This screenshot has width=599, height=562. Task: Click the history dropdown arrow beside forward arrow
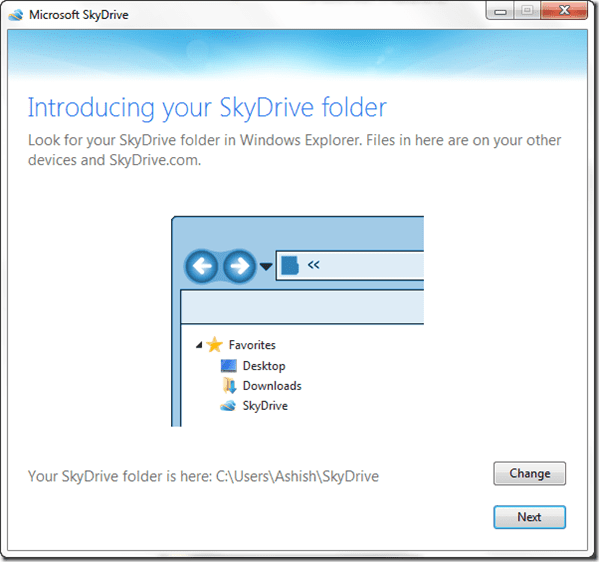tap(266, 266)
